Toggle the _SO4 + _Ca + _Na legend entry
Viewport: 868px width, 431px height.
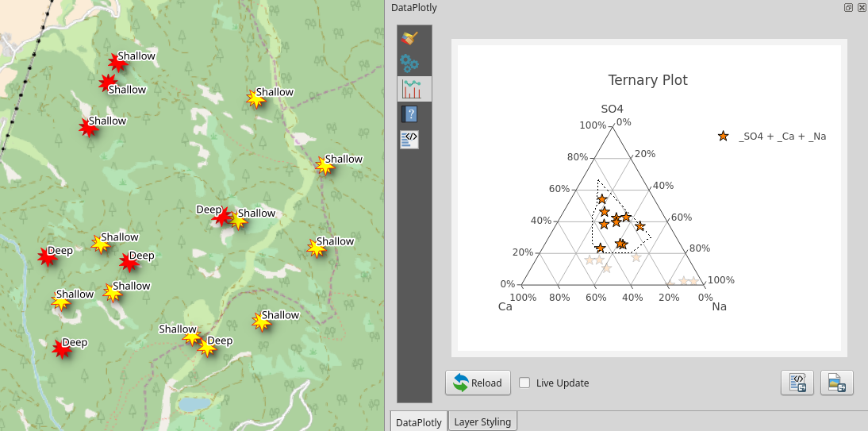click(782, 137)
